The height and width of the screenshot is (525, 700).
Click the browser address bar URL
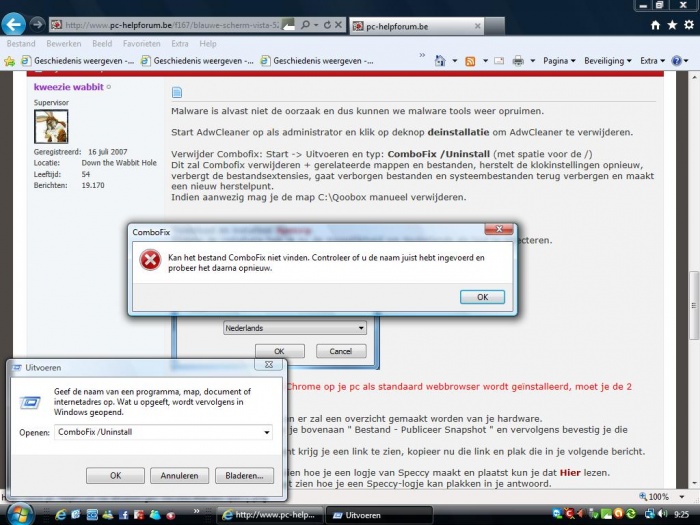point(172,25)
